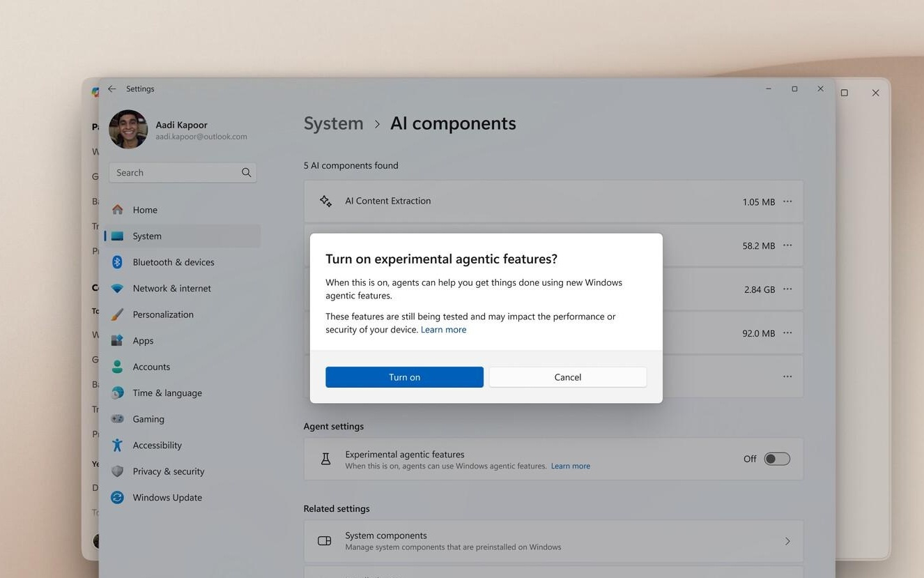Viewport: 924px width, 578px height.
Task: Open the Home settings page
Action: click(145, 210)
